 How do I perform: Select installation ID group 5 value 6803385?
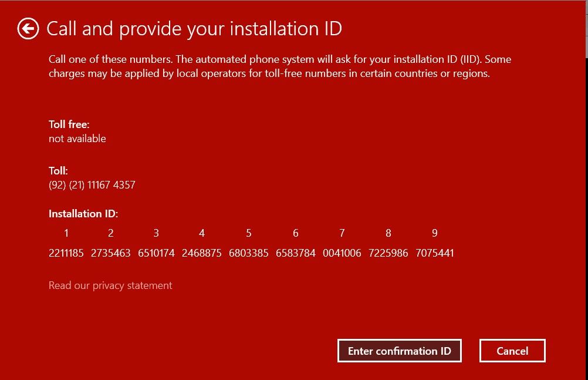248,253
